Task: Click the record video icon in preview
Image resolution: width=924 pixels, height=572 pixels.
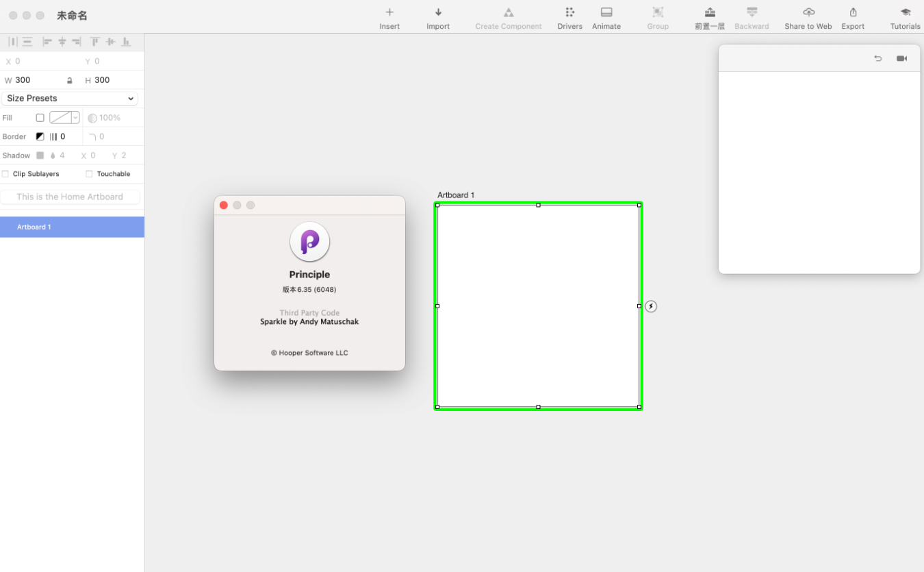Action: 901,58
